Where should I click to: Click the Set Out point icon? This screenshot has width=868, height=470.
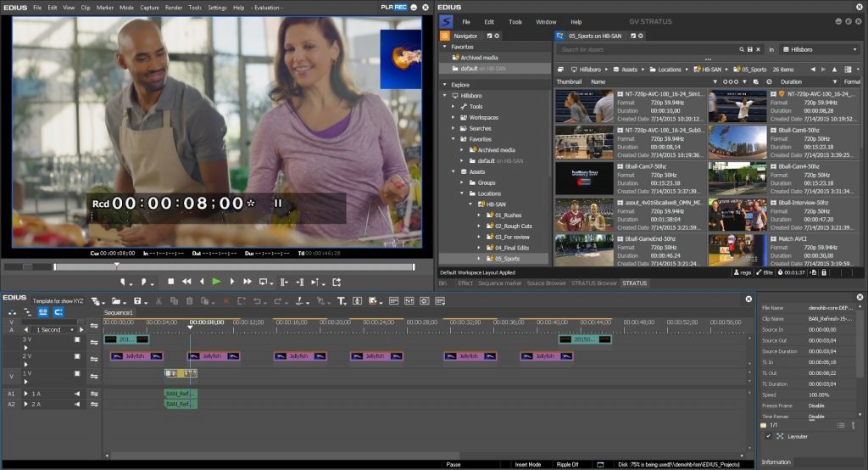point(144,283)
